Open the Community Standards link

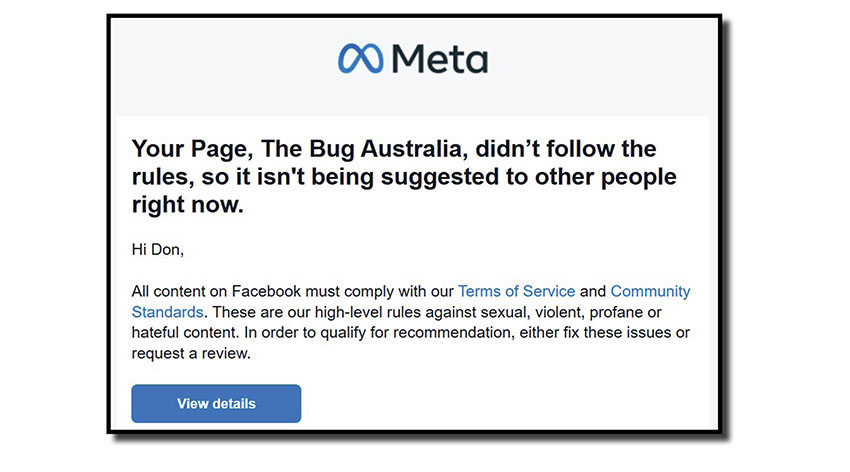650,292
